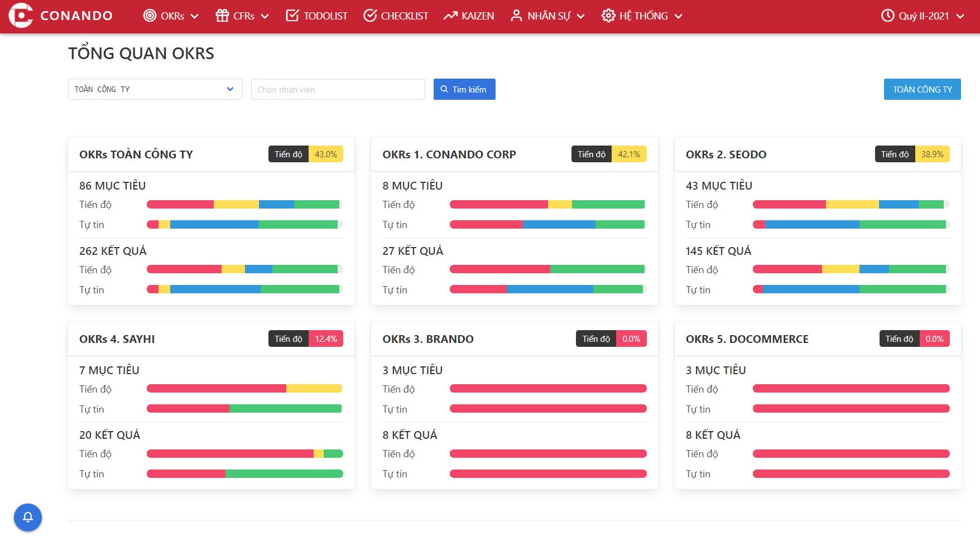Open OKRs 4. SAYHI card title
The height and width of the screenshot is (537, 980).
click(x=117, y=339)
